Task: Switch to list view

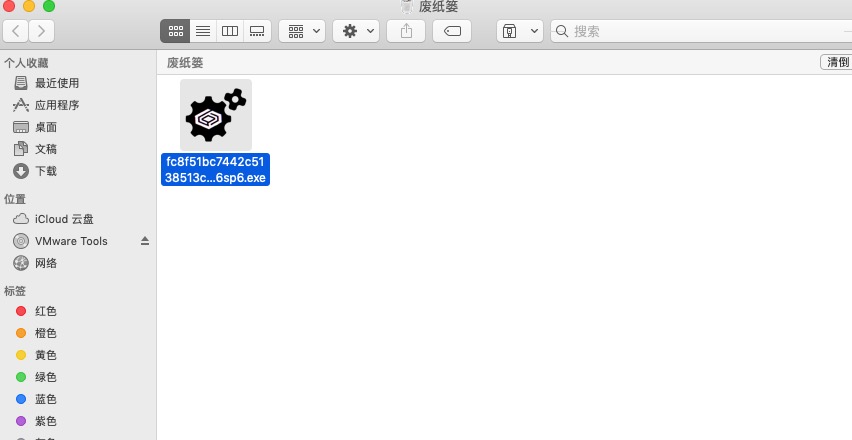Action: [x=203, y=31]
